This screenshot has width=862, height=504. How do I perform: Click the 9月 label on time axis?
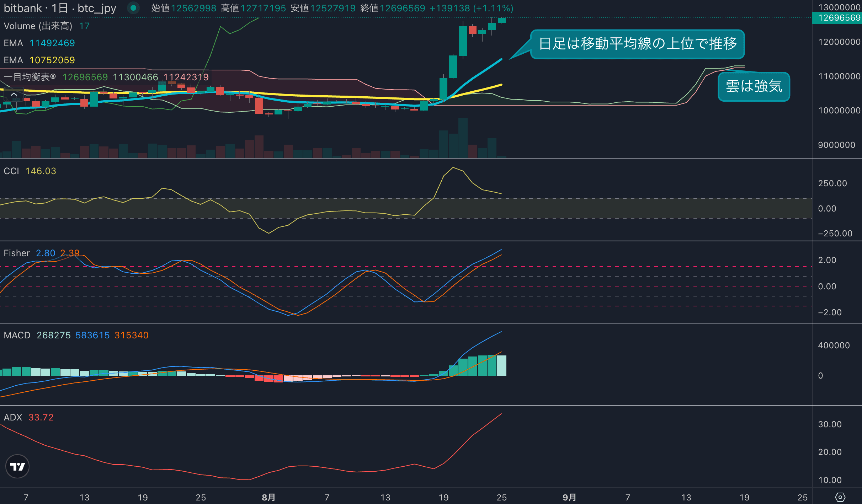[569, 497]
